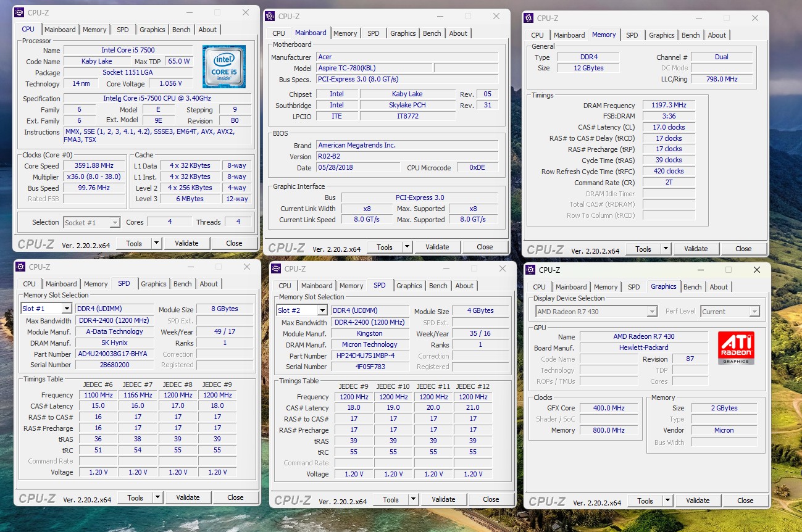Open the Tools dropdown arrow in the Memory-tab window
The width and height of the screenshot is (802, 532).
tap(666, 249)
